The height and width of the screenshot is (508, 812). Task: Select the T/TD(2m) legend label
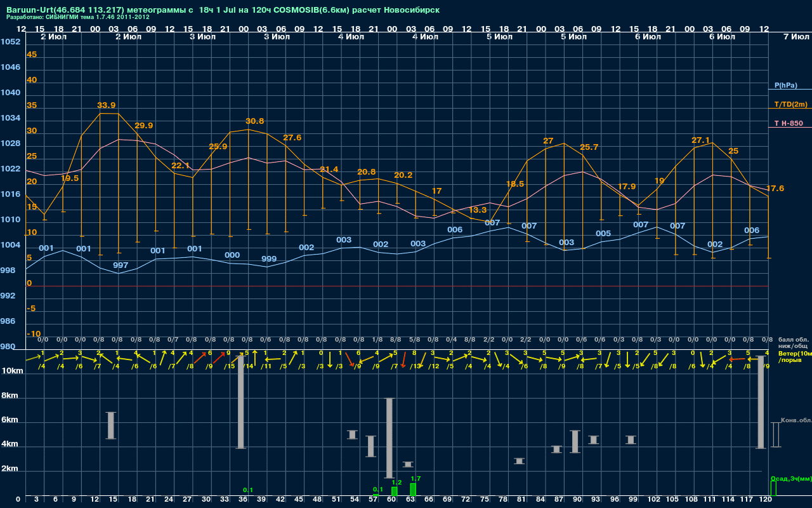790,104
